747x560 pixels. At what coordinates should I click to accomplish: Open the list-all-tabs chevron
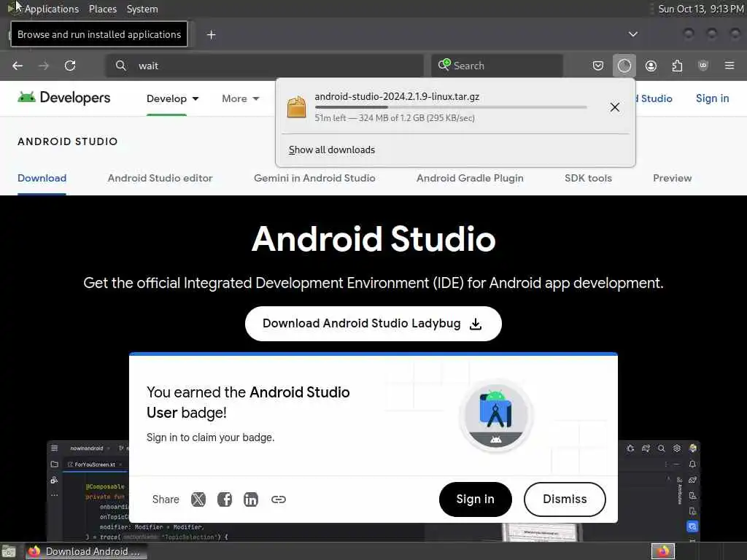(633, 34)
